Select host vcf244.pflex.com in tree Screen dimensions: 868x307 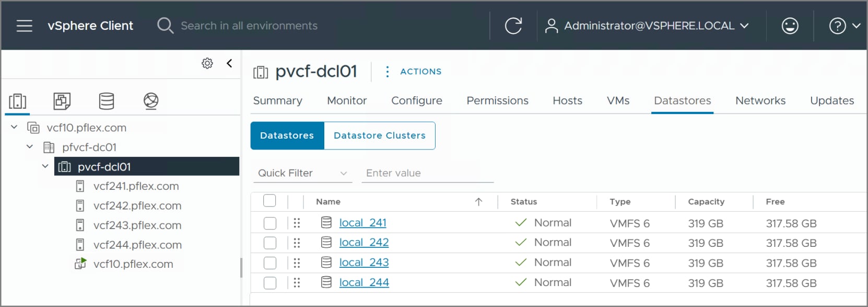tap(137, 245)
